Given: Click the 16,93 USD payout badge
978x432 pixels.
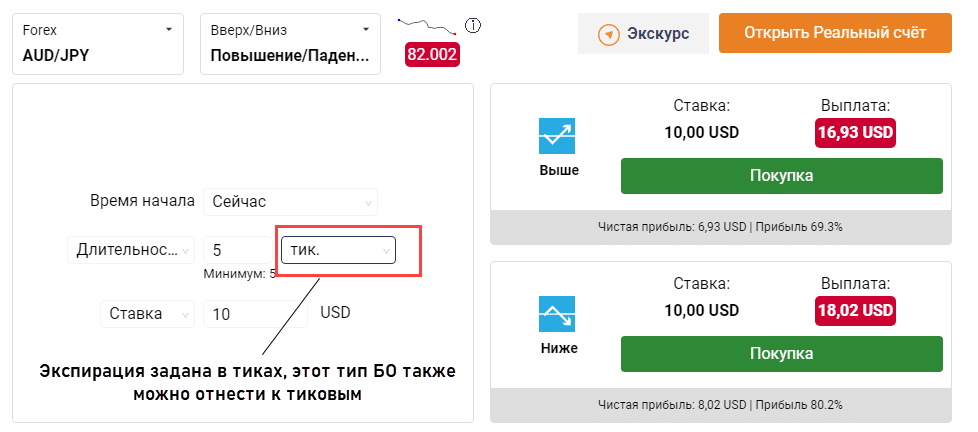Looking at the screenshot, I should (854, 132).
